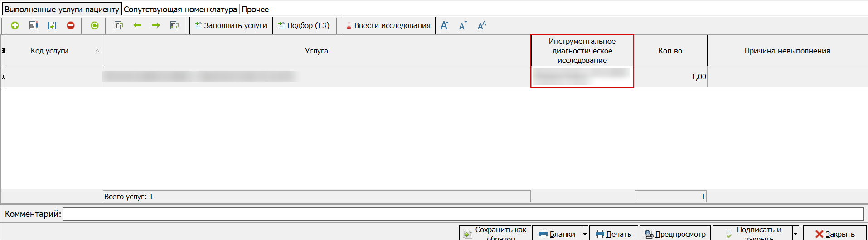The image size is (868, 240).
Task: Open the Бланки dropdown arrow
Action: tap(585, 234)
